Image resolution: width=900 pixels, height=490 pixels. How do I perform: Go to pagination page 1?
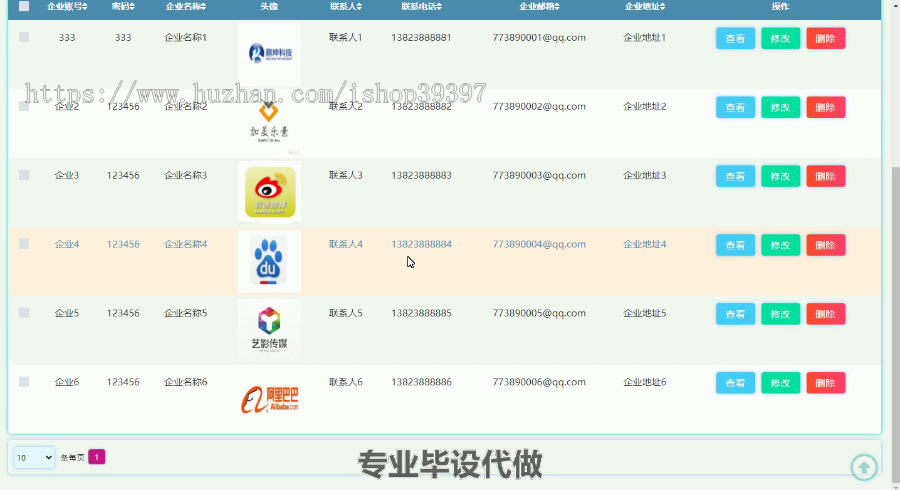(x=96, y=457)
